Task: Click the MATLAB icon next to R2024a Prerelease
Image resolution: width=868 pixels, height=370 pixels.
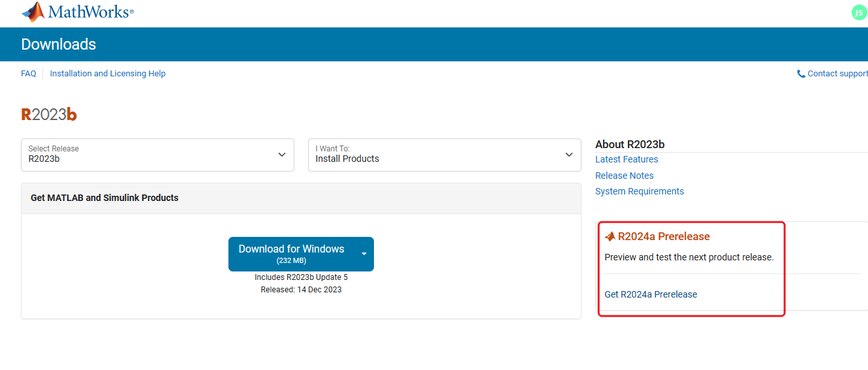Action: (610, 236)
